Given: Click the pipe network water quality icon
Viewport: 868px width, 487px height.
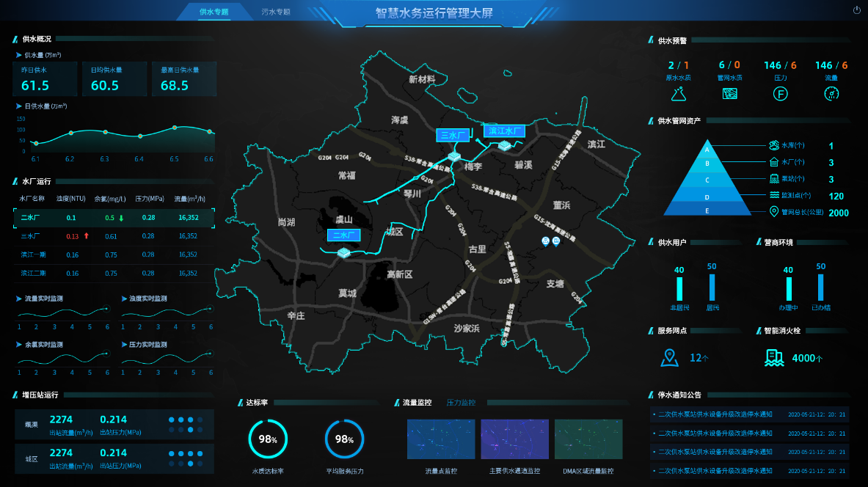Looking at the screenshot, I should pyautogui.click(x=730, y=93).
